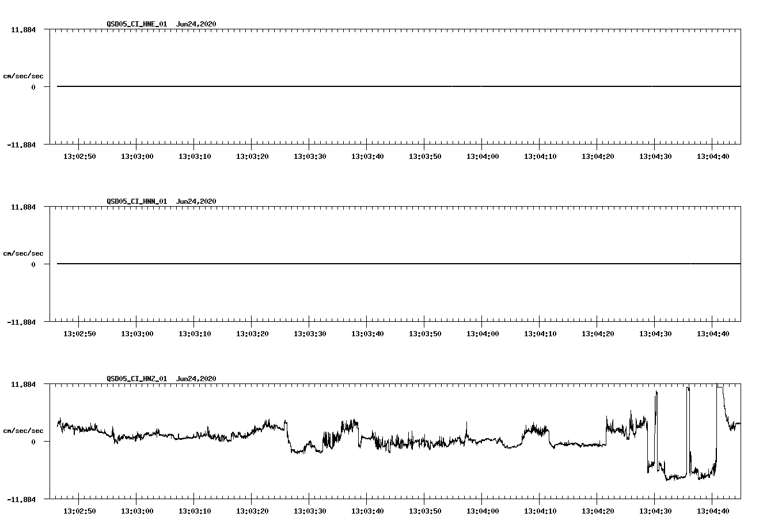Viewport: 782px width, 532px height.
Task: Click the cm/sec/sec unit label of HNE plot
Action: pos(24,76)
